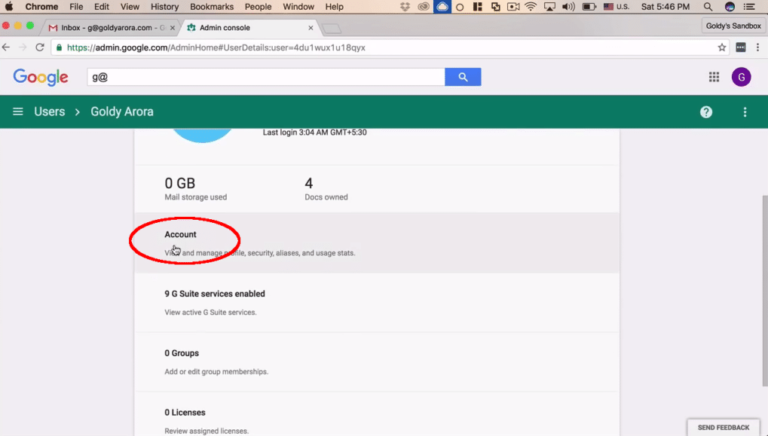Click the Last login timestamp text

point(314,132)
